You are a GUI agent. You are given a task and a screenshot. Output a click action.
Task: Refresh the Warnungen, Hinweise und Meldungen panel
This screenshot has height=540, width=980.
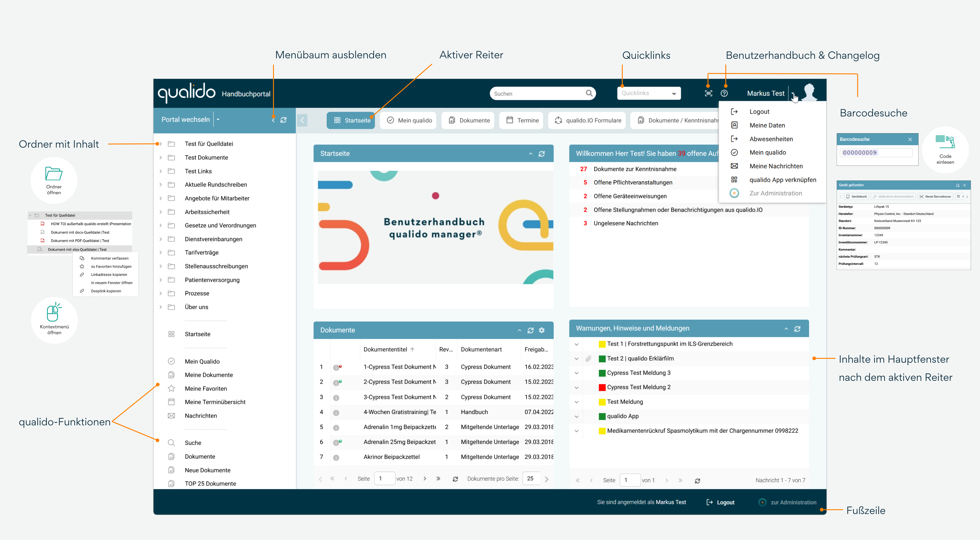(797, 328)
